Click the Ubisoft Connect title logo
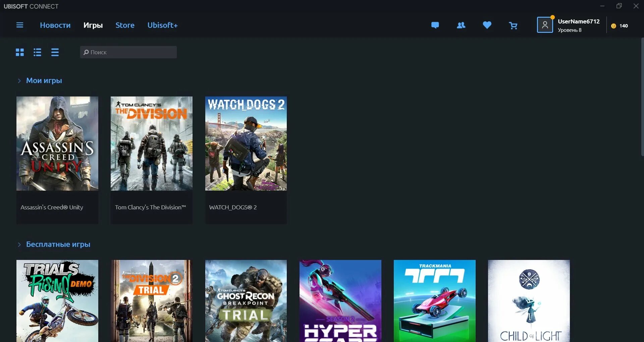 (x=31, y=6)
